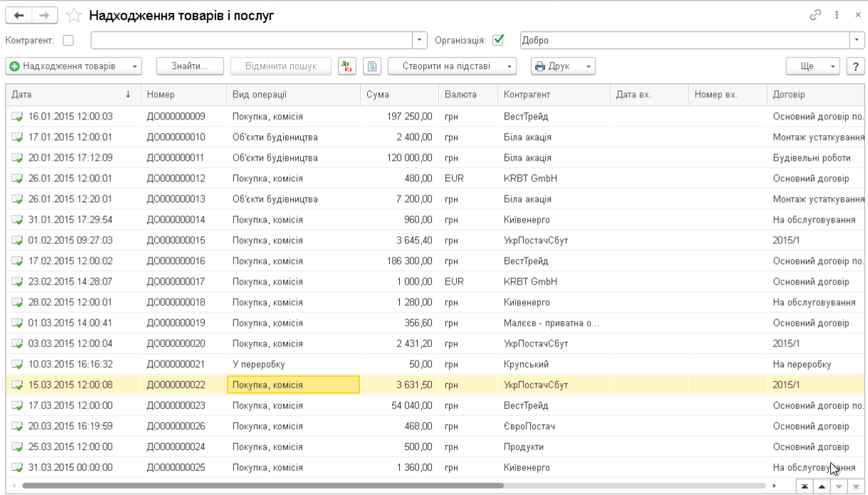Screen dimensions: 868x495
Task: Open the Ще menu
Action: pyautogui.click(x=813, y=66)
